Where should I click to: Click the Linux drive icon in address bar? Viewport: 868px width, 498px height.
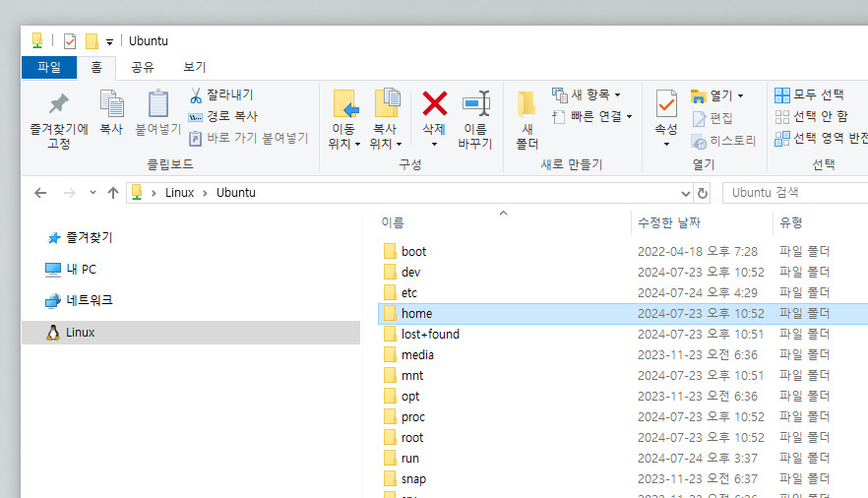(137, 193)
